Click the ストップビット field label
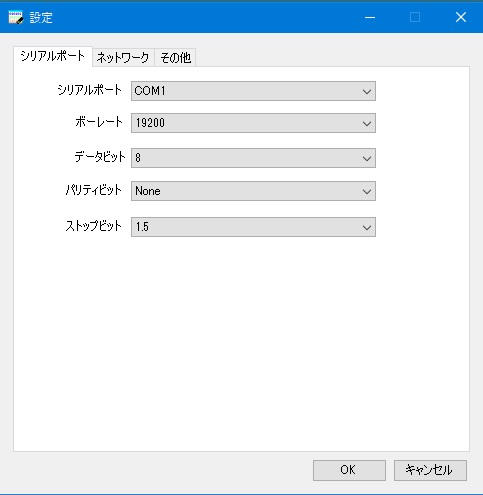 [x=94, y=226]
